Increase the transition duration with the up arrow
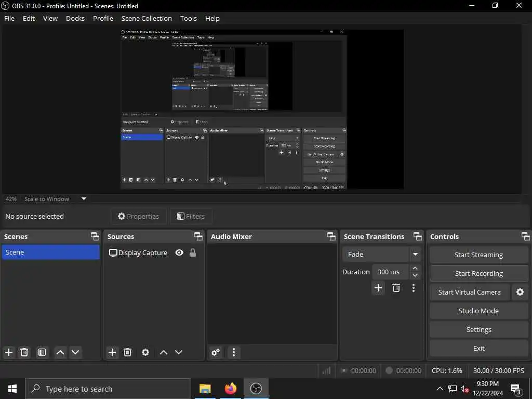The height and width of the screenshot is (399, 532). point(415,268)
